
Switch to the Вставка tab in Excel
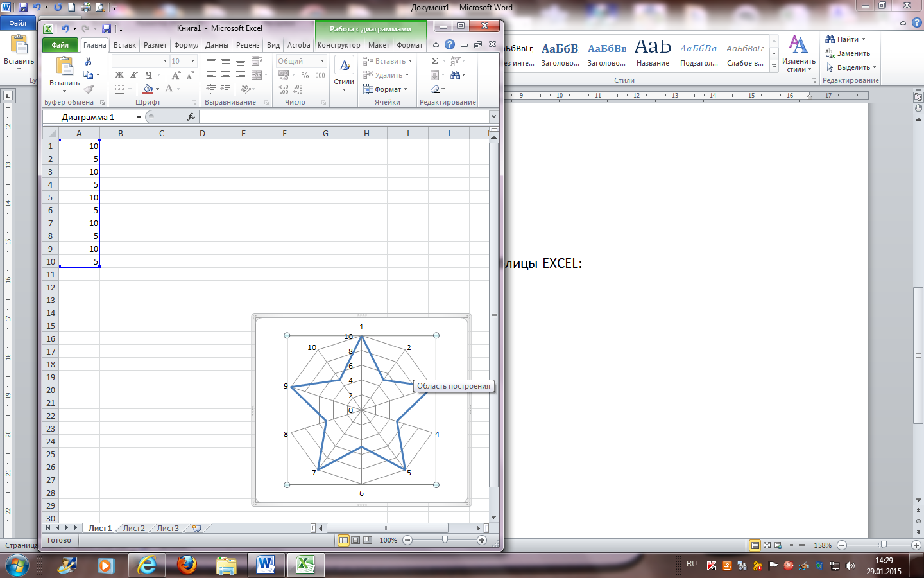[124, 45]
